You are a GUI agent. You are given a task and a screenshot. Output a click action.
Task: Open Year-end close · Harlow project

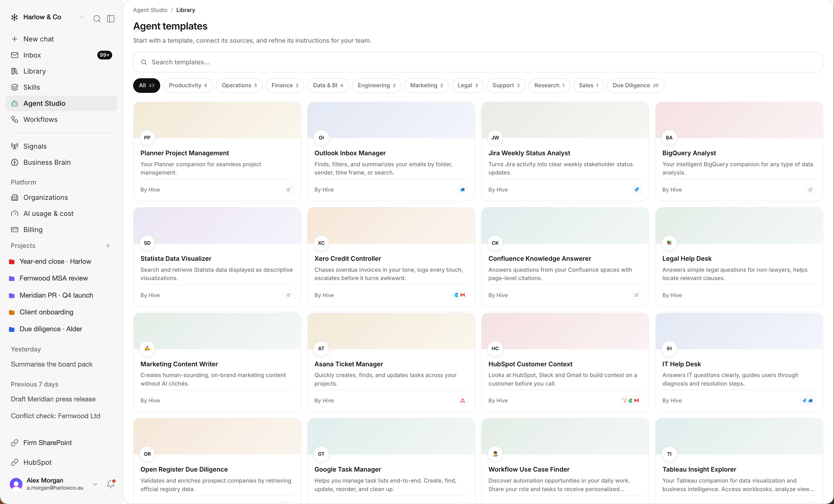point(61,262)
